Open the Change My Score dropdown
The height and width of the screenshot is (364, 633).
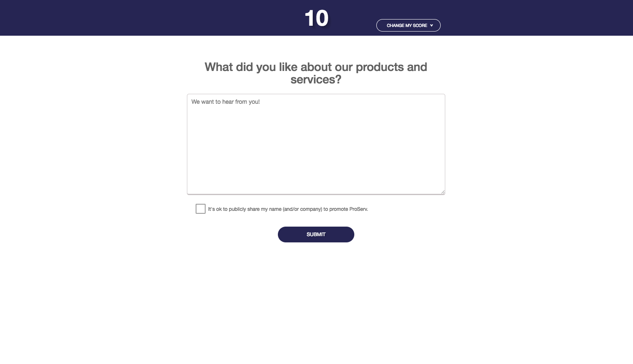[x=408, y=25]
